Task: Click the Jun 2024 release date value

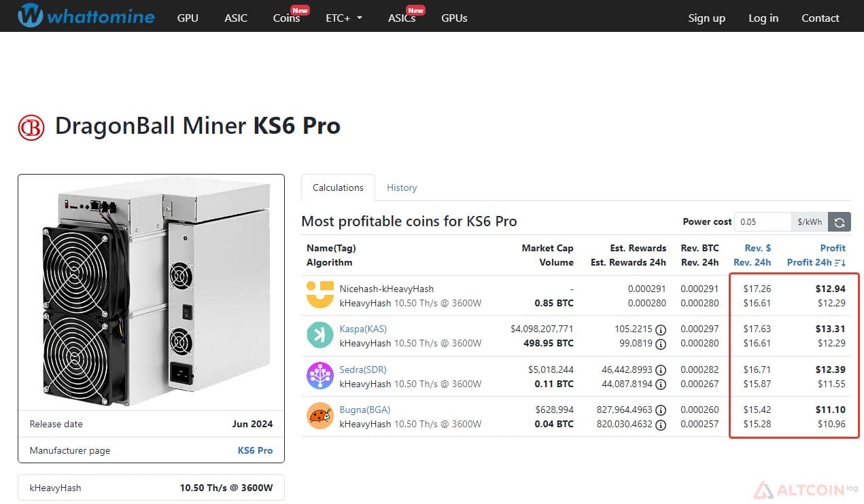Action: point(252,424)
